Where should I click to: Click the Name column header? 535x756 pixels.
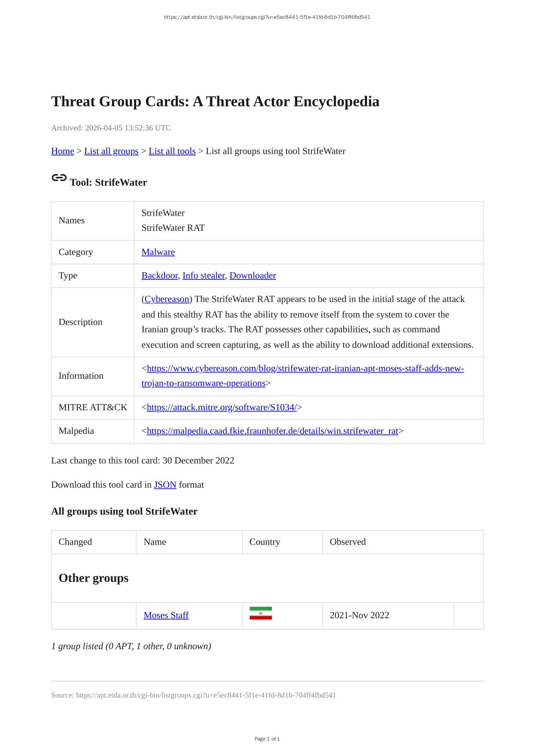point(155,542)
